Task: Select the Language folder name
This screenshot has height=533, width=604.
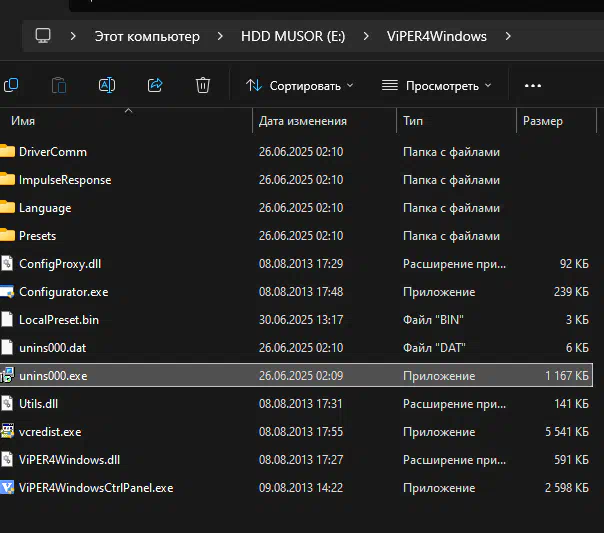Action: tap(45, 208)
